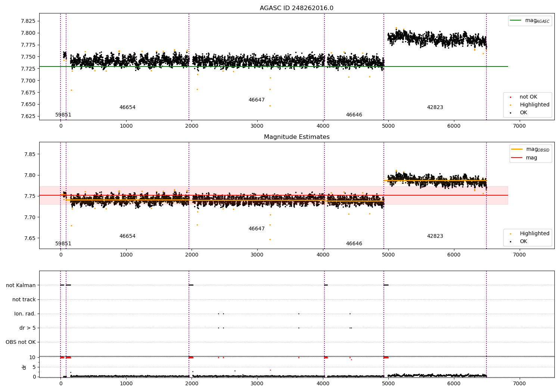Click the 7.85 y-axis tick in middle plot
The height and width of the screenshot is (392, 560).
tap(30, 154)
